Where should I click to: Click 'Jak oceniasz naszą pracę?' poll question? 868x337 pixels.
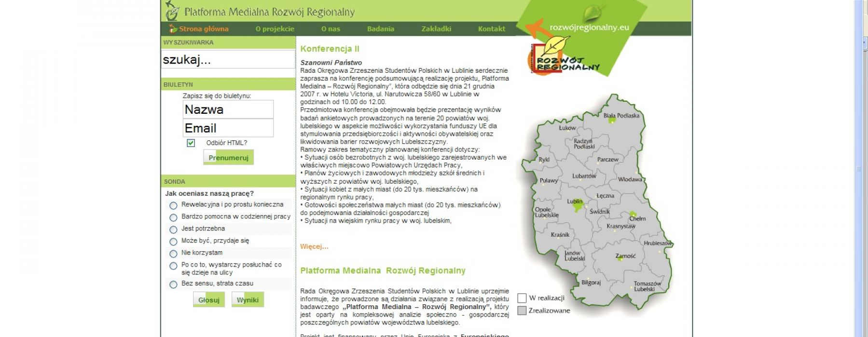209,193
